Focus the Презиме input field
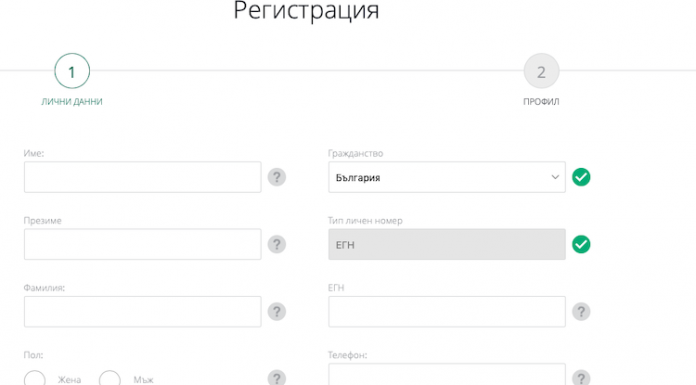 point(142,244)
